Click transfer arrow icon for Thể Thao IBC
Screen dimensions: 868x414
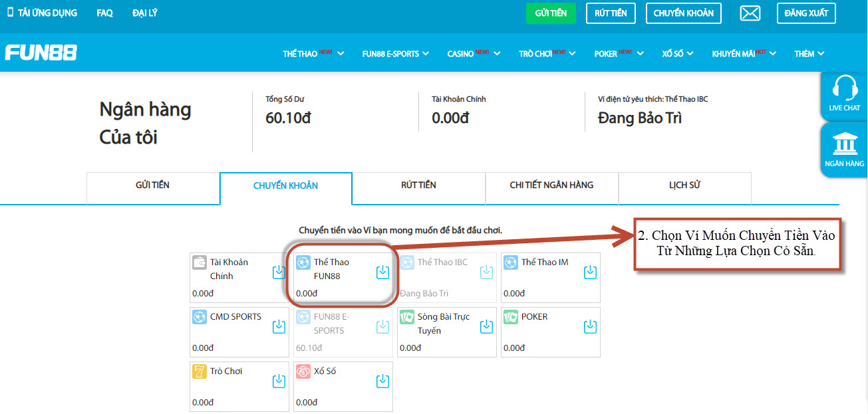[x=487, y=272]
